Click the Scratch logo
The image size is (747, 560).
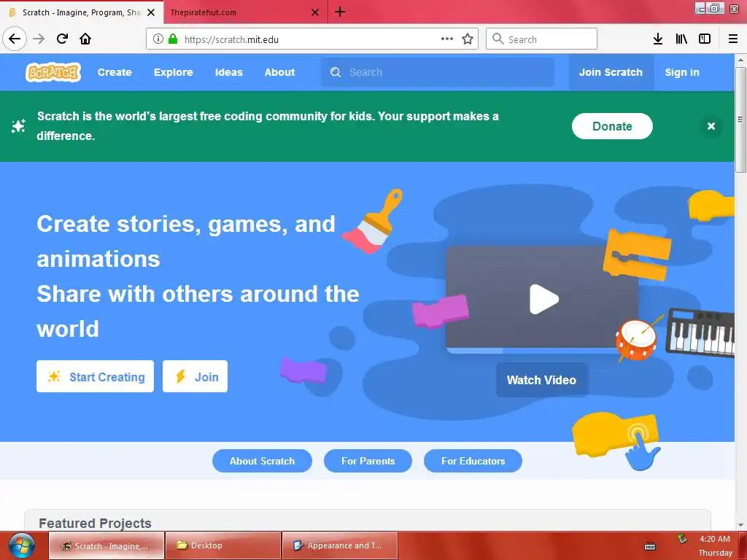pyautogui.click(x=53, y=72)
